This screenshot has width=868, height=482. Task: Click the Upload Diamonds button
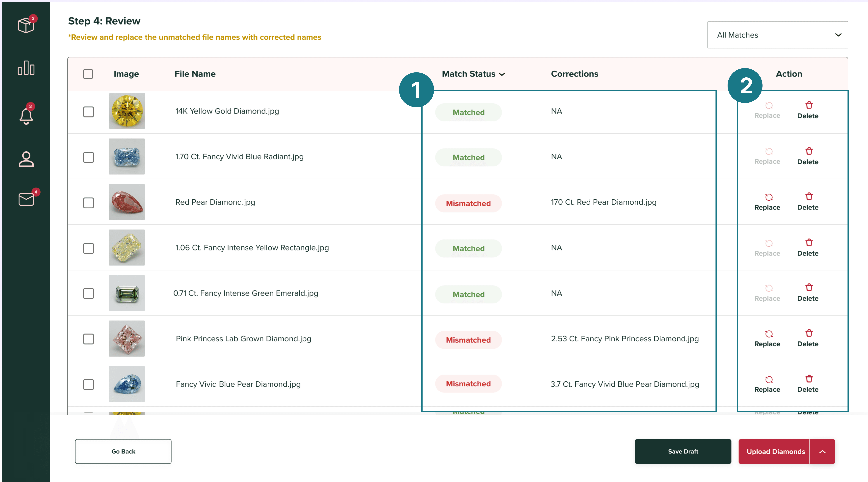(x=775, y=452)
